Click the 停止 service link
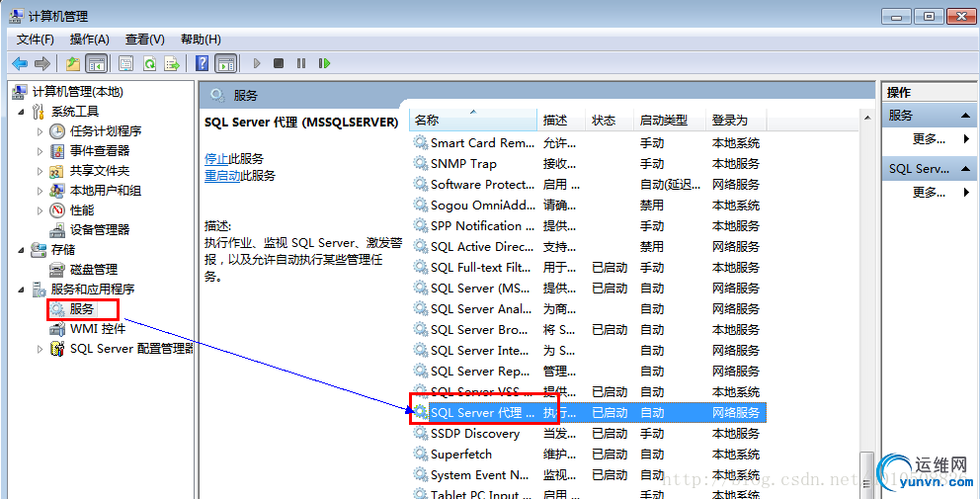 (216, 158)
